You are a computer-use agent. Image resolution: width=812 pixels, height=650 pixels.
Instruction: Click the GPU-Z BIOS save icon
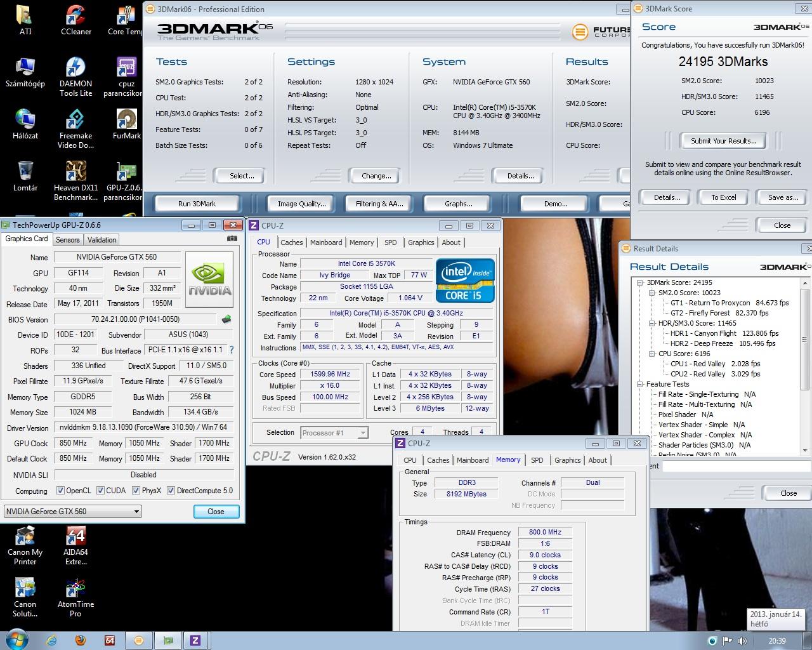pos(226,319)
